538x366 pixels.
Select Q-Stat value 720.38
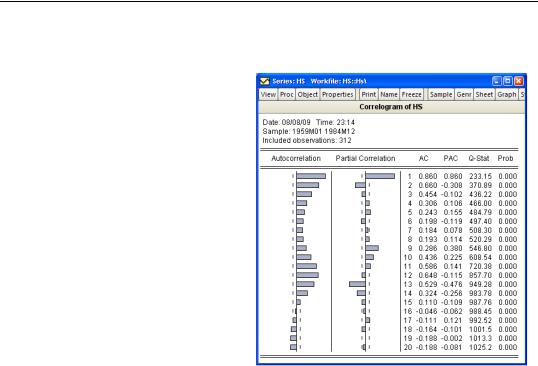tap(480, 266)
